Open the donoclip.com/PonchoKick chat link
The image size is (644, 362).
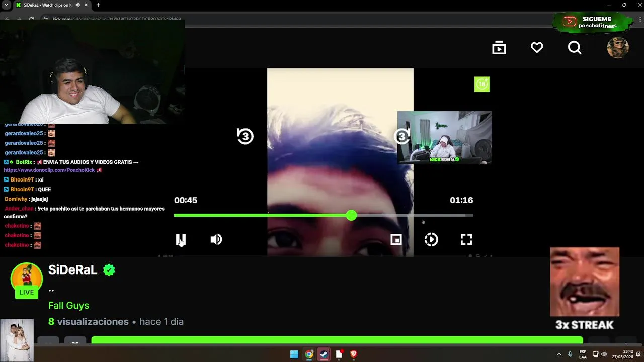[x=49, y=170]
